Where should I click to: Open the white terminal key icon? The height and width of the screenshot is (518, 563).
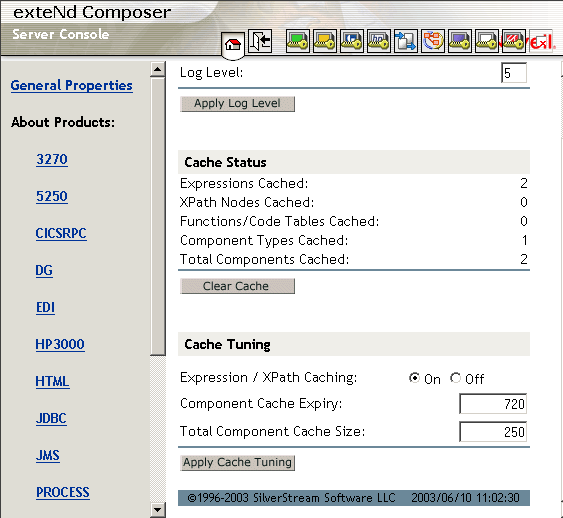[487, 41]
